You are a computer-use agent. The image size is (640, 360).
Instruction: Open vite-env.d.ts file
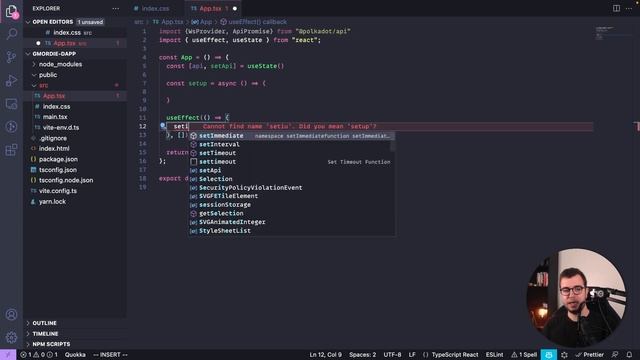pyautogui.click(x=61, y=128)
